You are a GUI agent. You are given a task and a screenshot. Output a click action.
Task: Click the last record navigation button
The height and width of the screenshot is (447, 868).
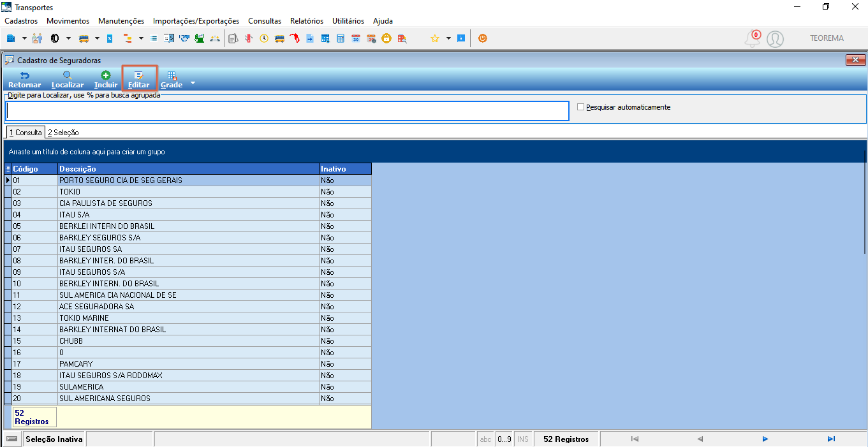[831, 439]
